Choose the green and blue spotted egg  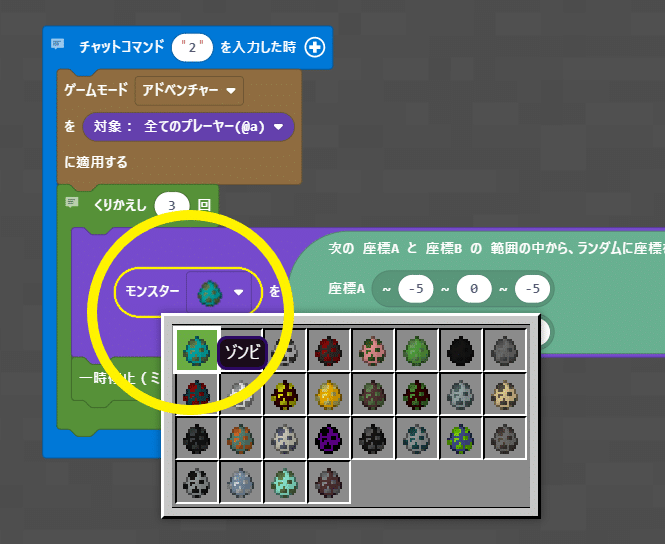coord(461,439)
